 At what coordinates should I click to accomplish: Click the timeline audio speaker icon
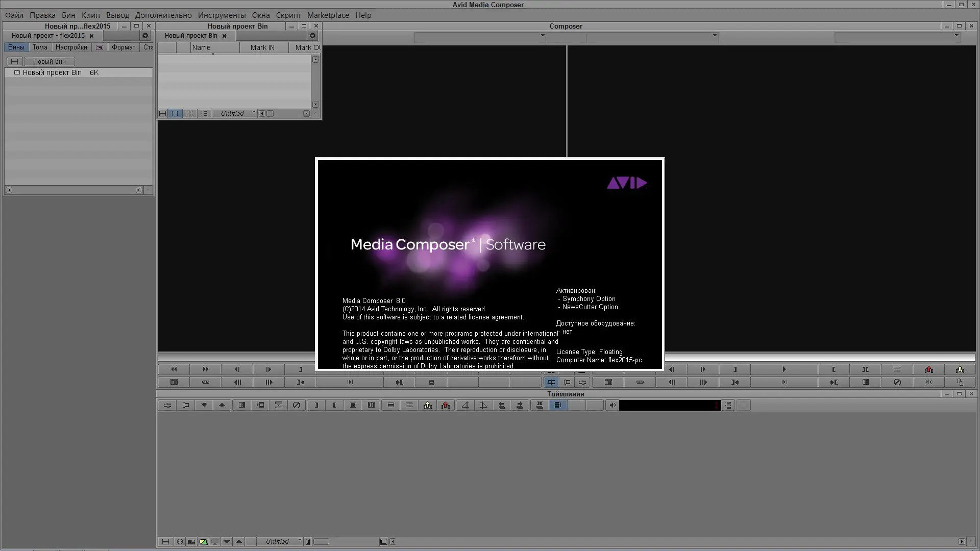coord(612,405)
